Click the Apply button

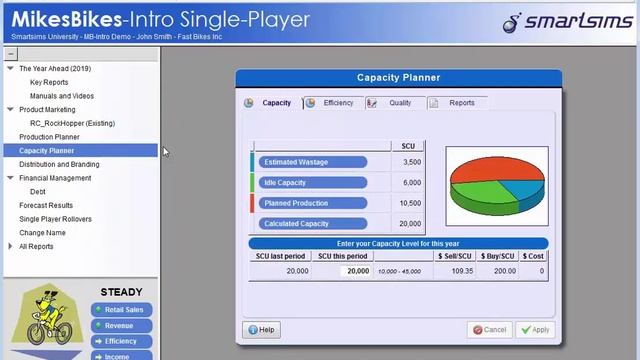coord(535,330)
